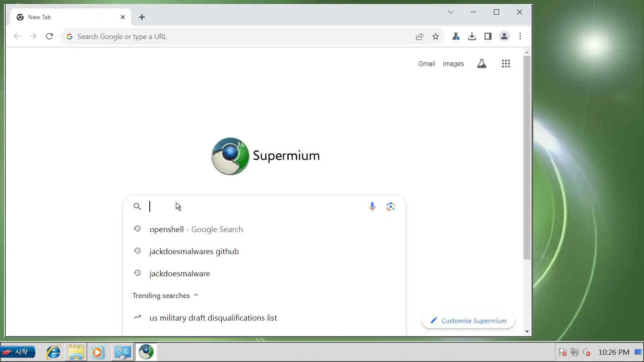Viewport: 644px width, 362px height.
Task: Open Internet Explorer from the taskbar
Action: point(53,352)
